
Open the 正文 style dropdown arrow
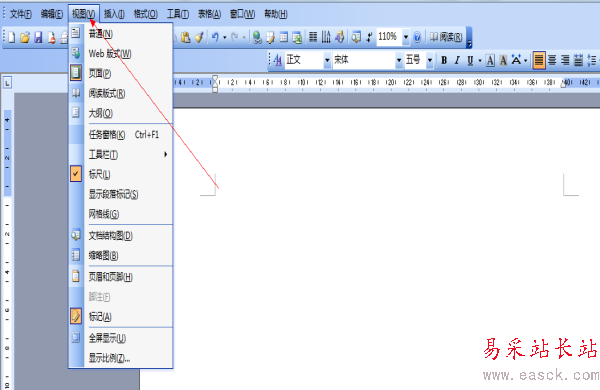[x=327, y=60]
